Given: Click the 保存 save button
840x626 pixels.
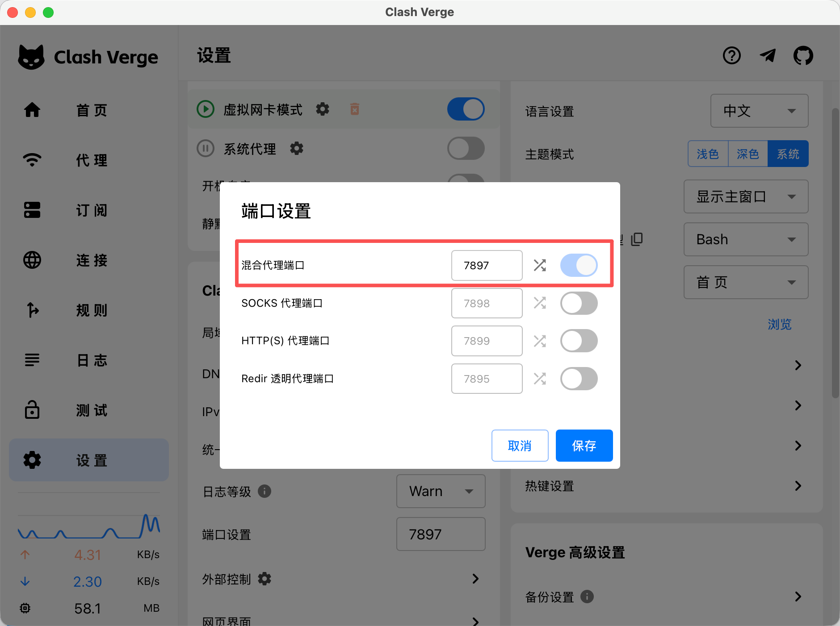Looking at the screenshot, I should (584, 446).
